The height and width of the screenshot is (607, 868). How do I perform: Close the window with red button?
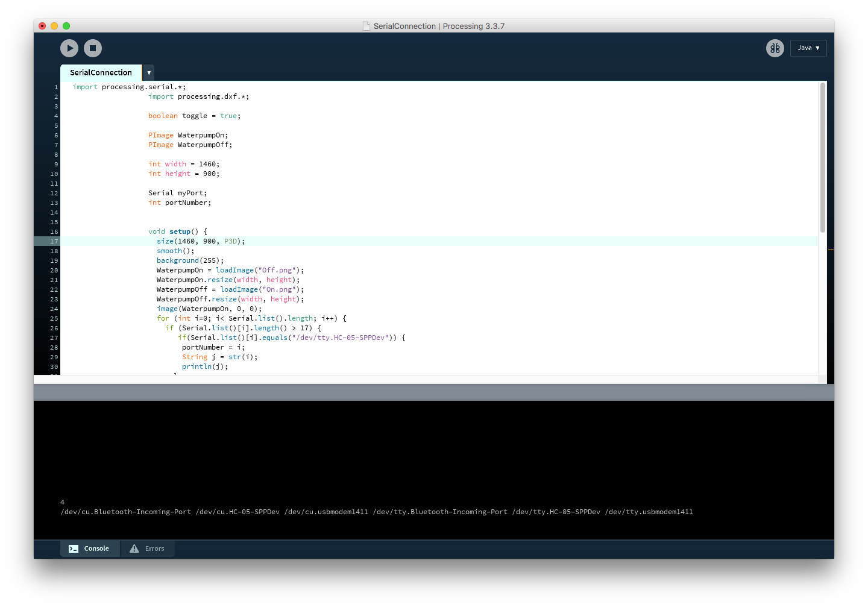coord(42,26)
